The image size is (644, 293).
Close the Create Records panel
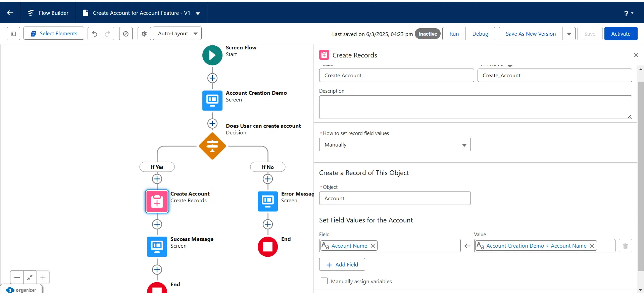coord(636,55)
